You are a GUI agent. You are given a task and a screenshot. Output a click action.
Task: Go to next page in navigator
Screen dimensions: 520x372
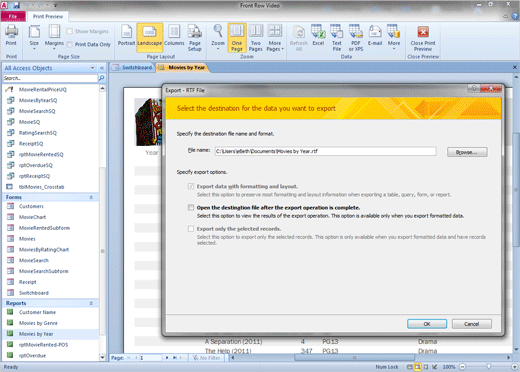pos(167,358)
